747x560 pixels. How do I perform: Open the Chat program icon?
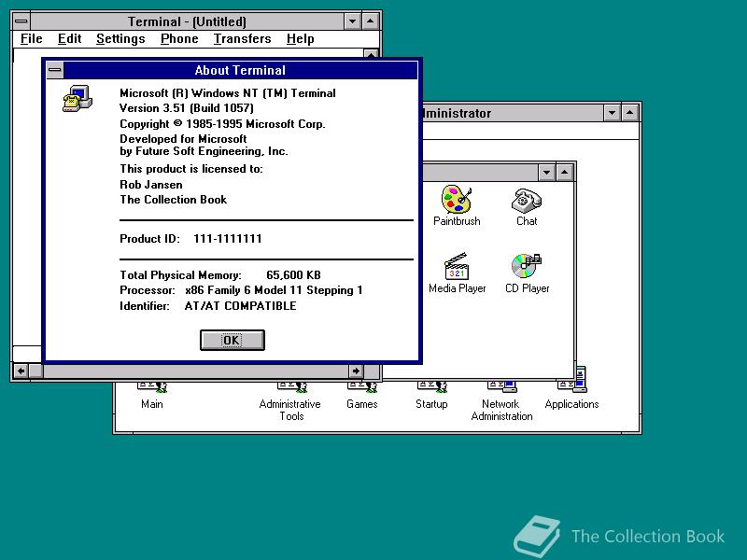click(x=527, y=201)
